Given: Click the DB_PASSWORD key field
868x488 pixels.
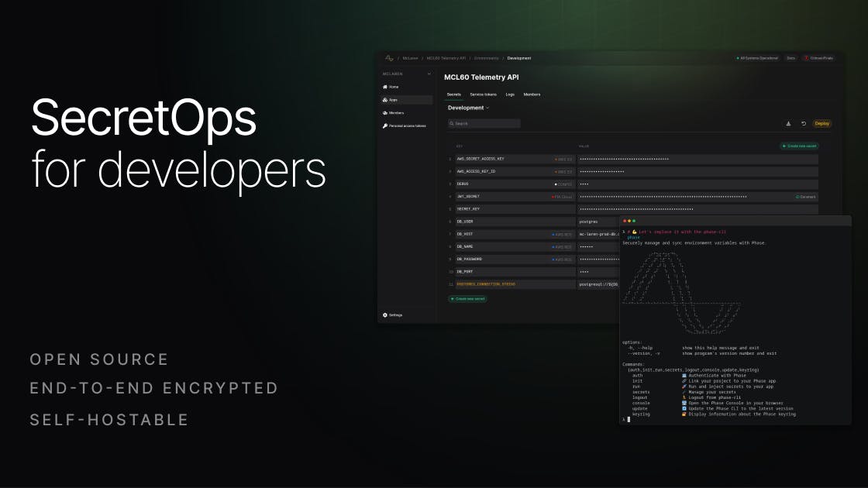Looking at the screenshot, I should [x=515, y=259].
